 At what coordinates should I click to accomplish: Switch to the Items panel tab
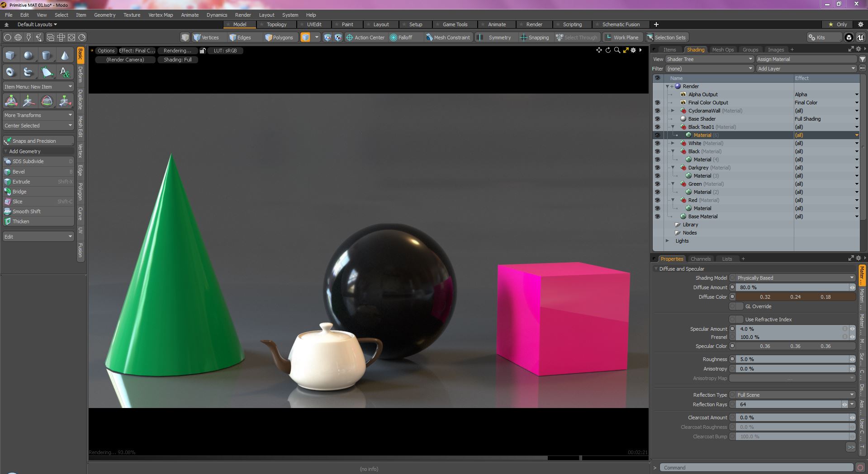(669, 50)
